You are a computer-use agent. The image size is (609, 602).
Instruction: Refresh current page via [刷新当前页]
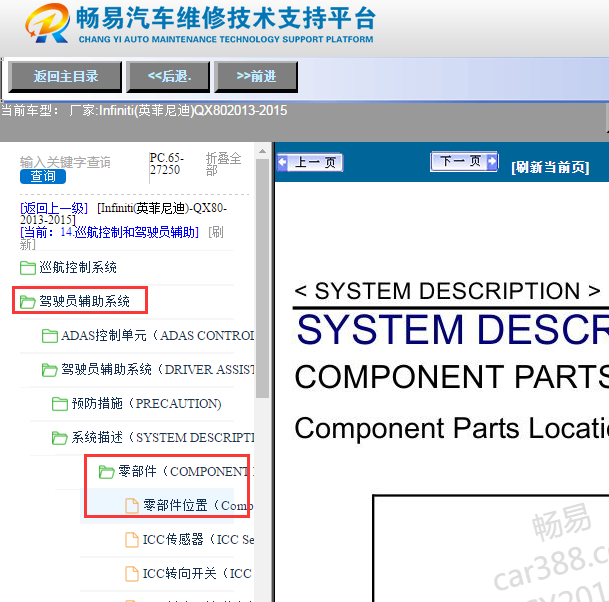(x=550, y=167)
